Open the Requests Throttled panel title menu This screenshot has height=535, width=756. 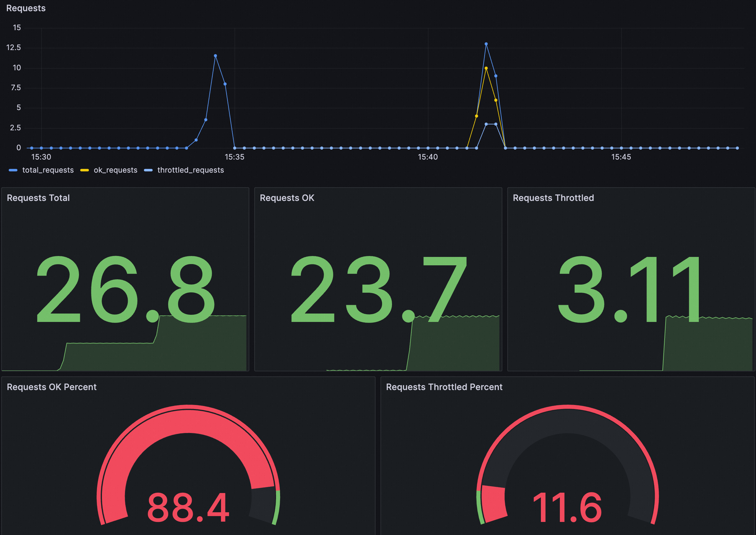pos(553,198)
